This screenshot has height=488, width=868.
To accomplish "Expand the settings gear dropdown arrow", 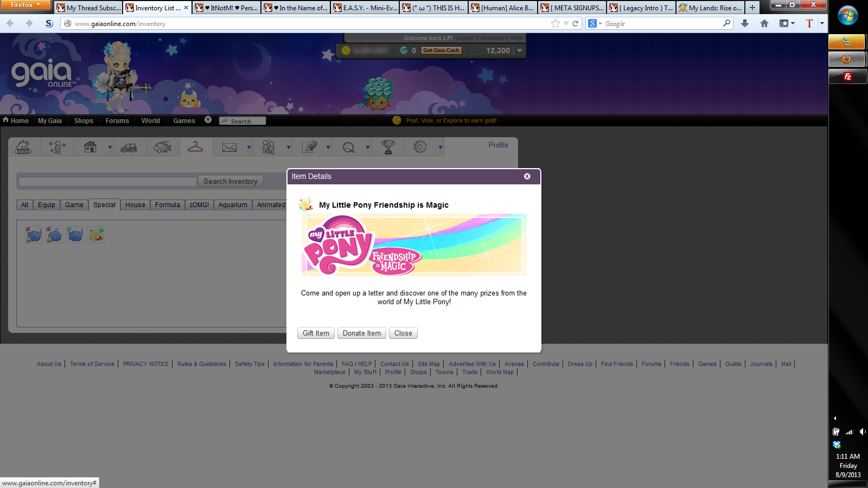I will (441, 147).
